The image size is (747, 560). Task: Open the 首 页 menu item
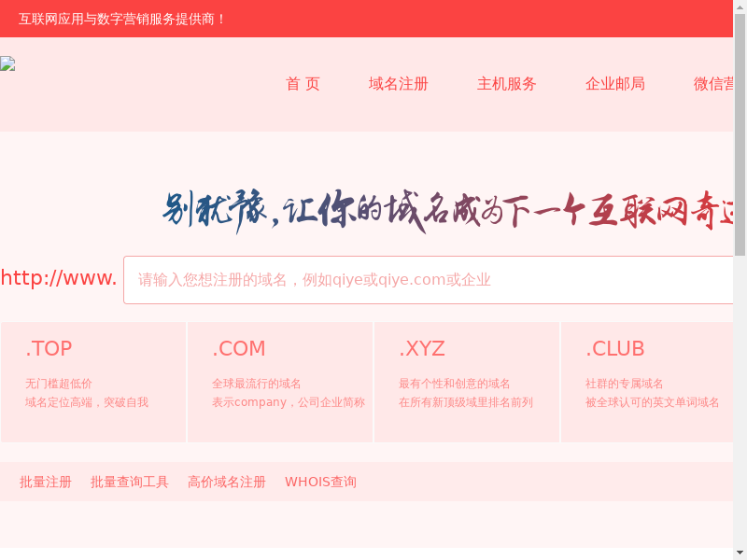point(303,84)
